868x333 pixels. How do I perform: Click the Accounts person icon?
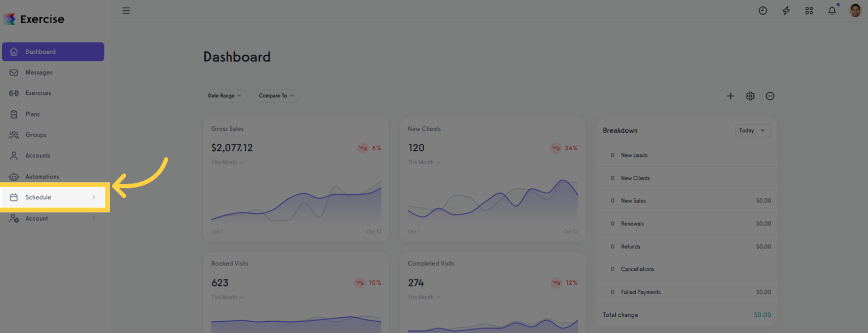[14, 156]
